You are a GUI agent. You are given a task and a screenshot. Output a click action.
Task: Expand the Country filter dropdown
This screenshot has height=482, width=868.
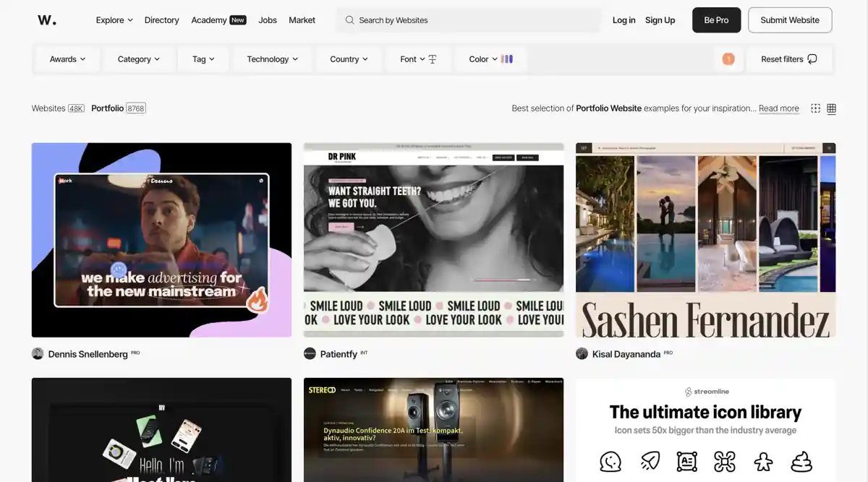[349, 59]
